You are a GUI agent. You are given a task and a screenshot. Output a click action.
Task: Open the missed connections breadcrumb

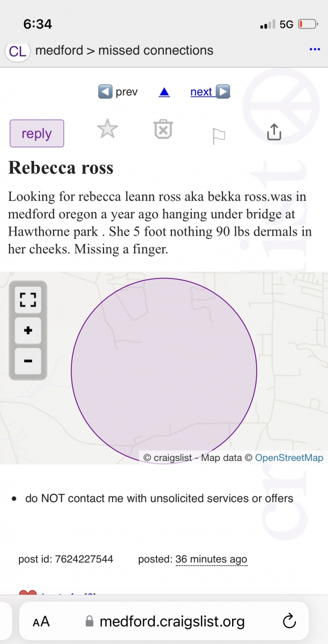pos(155,50)
